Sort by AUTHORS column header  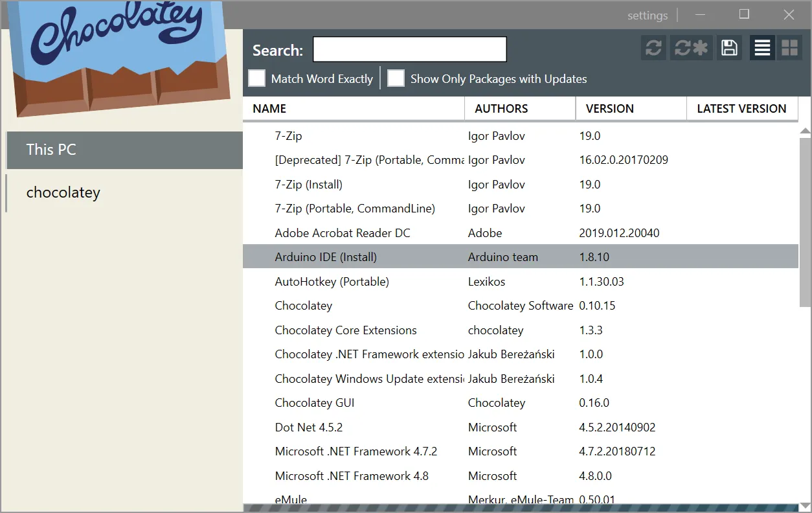click(x=520, y=109)
